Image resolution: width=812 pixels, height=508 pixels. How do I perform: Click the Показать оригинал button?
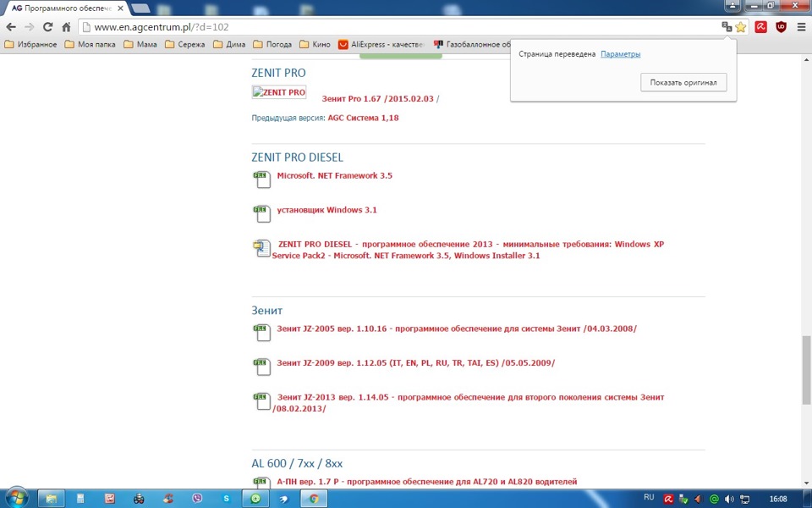[683, 82]
